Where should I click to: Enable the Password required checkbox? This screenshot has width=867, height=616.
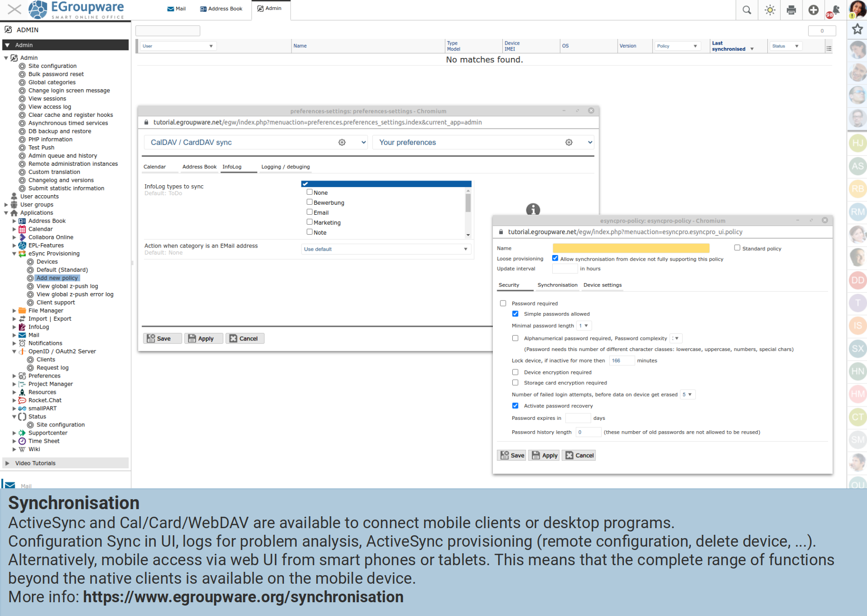[x=503, y=303]
